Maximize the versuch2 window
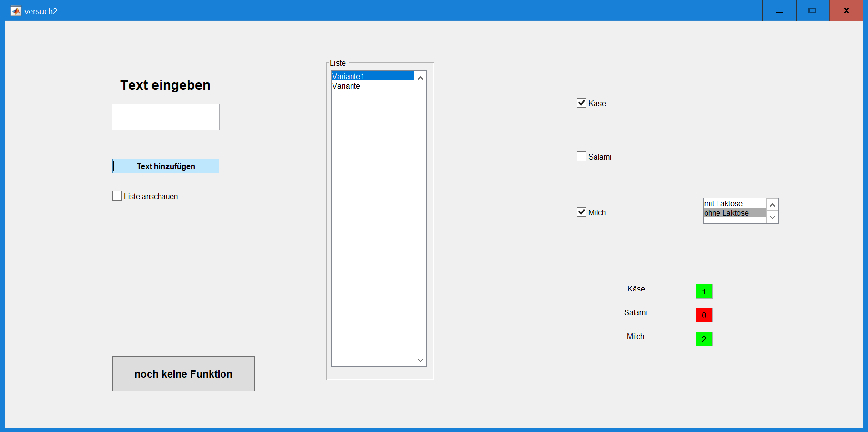Screen dimensions: 868x432 pos(813,11)
